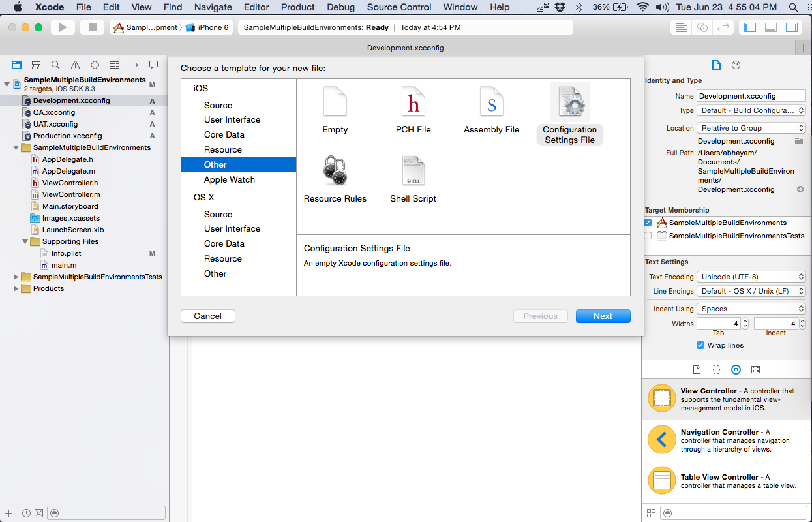
Task: Switch to the Version editor
Action: 723,27
